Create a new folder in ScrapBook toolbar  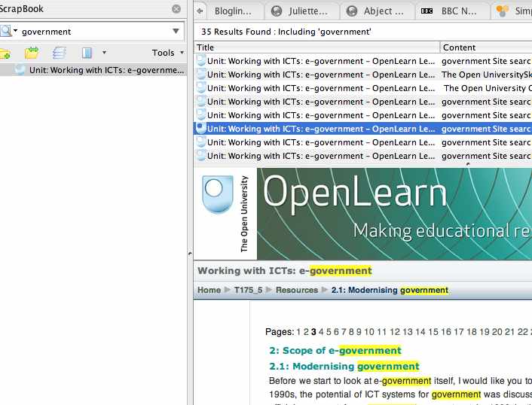(x=5, y=53)
